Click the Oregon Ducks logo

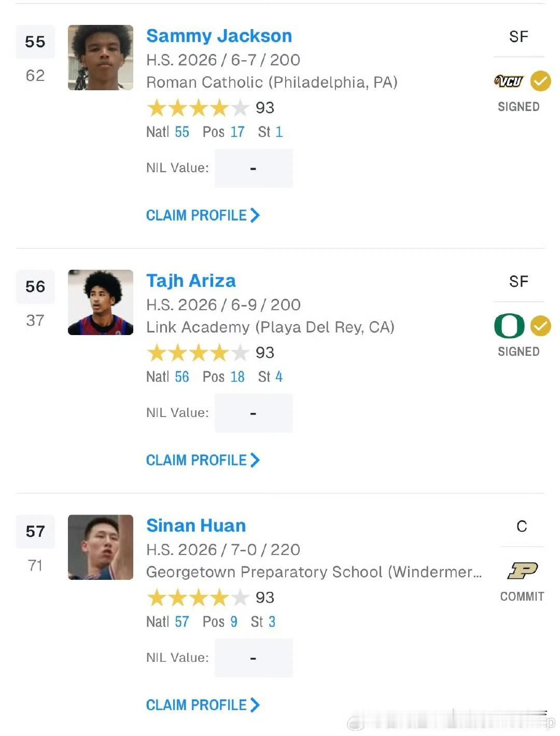pos(509,326)
